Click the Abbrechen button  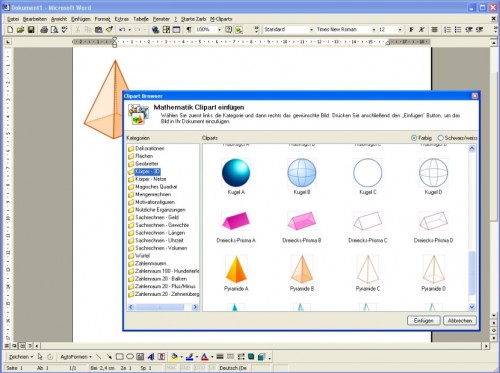click(x=460, y=320)
